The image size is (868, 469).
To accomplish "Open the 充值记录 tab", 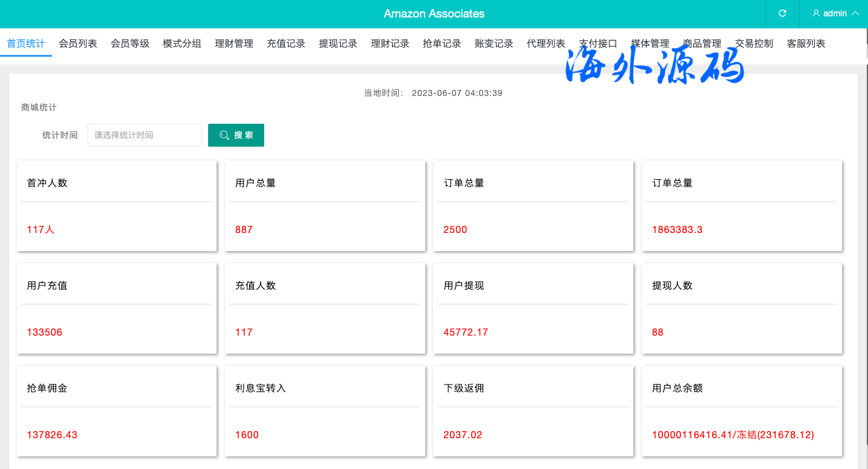I will (x=286, y=43).
